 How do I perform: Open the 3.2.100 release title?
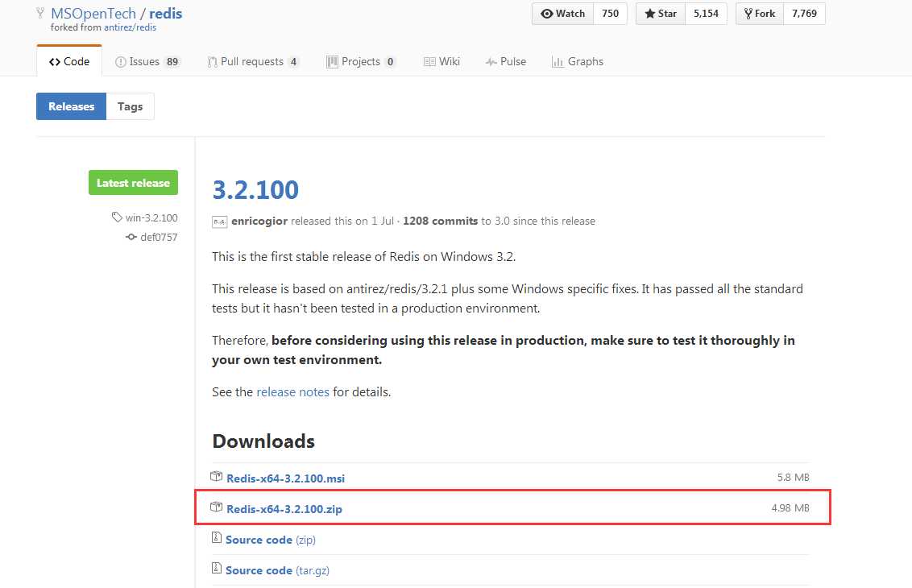256,189
